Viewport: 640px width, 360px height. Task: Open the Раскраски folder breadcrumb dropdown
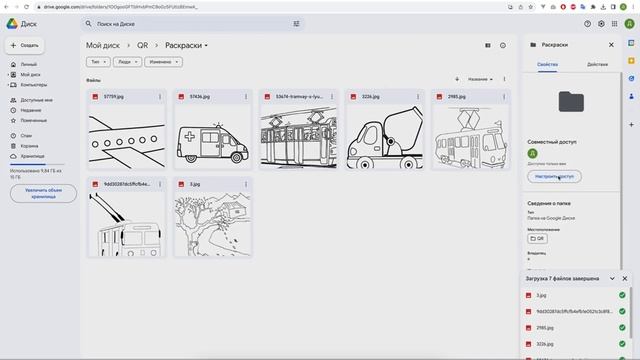point(187,45)
